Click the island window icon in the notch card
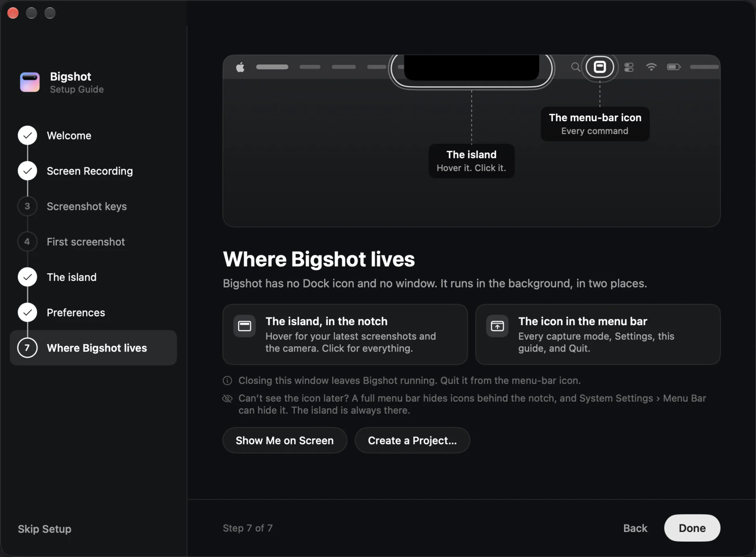 (x=244, y=326)
